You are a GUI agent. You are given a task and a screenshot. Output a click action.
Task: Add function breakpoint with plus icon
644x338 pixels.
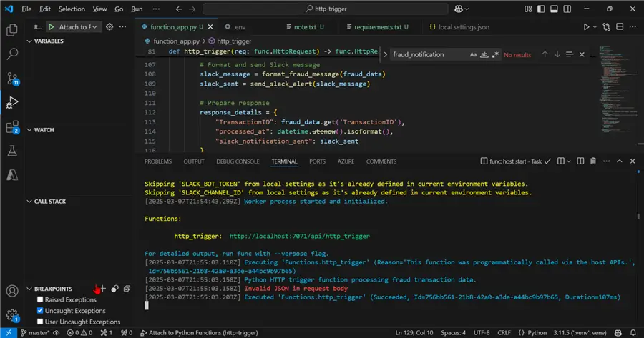click(x=102, y=289)
